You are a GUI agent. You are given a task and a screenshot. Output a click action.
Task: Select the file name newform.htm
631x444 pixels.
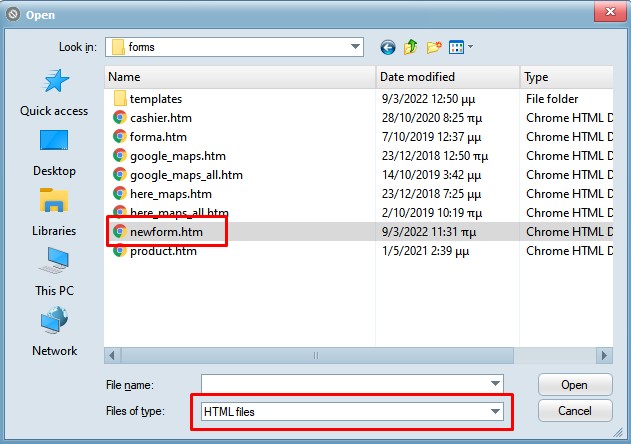[x=167, y=232]
